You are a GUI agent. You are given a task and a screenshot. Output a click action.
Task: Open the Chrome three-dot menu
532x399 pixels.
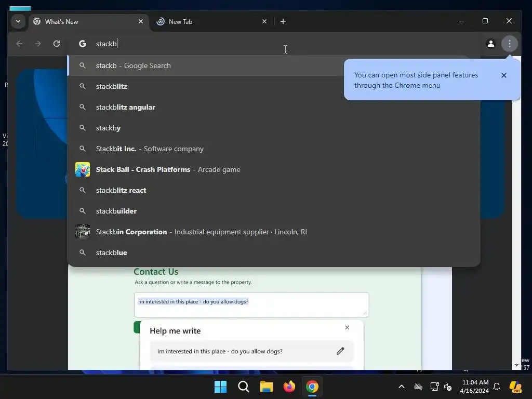click(x=509, y=44)
